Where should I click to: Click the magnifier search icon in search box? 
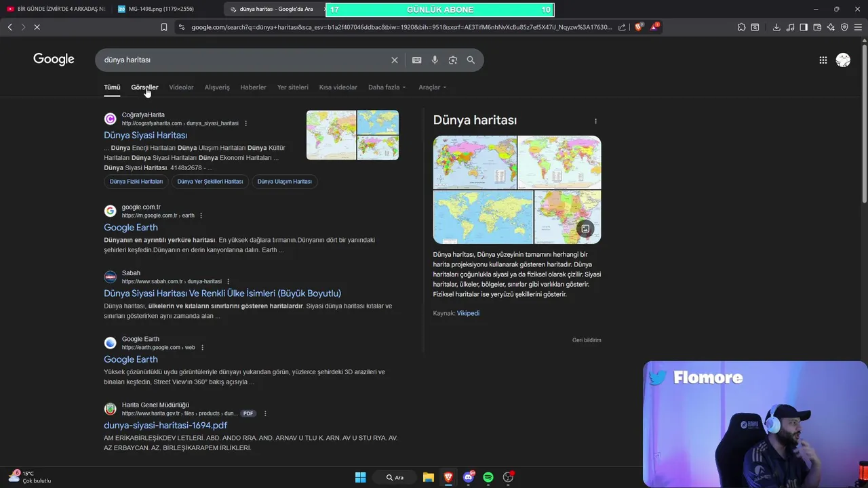[x=471, y=60]
